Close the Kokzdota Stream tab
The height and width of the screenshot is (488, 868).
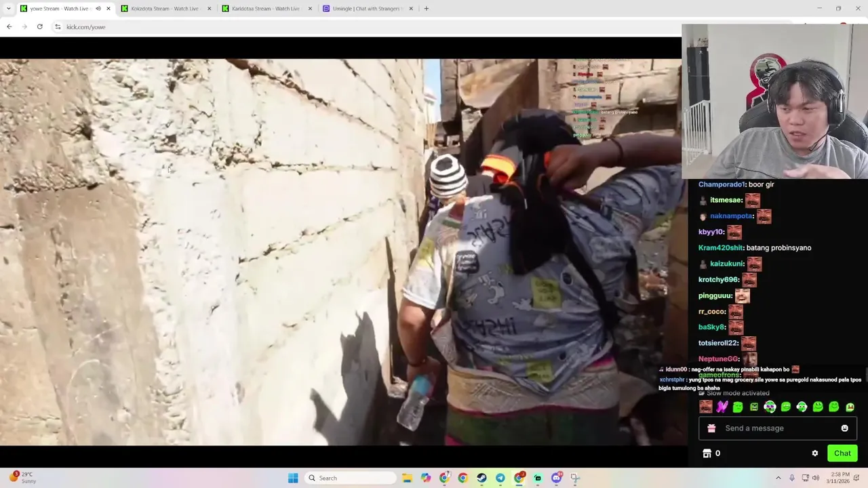(x=209, y=9)
